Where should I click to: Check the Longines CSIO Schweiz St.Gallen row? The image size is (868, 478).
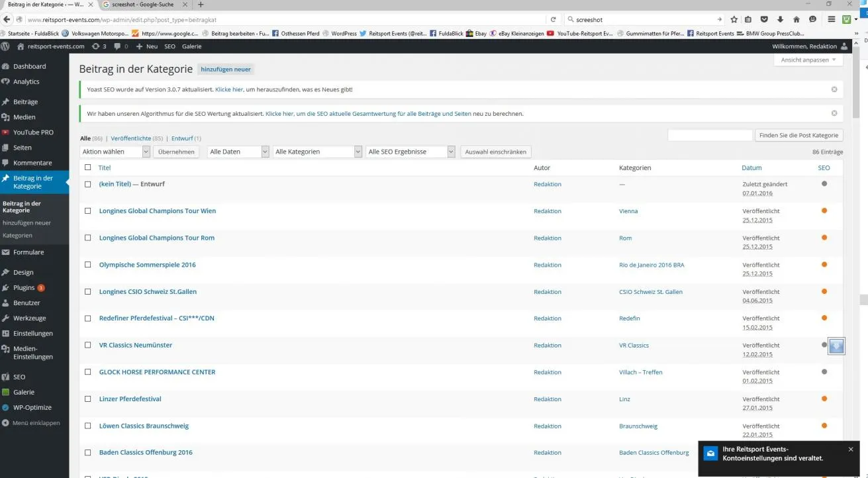[x=88, y=291]
